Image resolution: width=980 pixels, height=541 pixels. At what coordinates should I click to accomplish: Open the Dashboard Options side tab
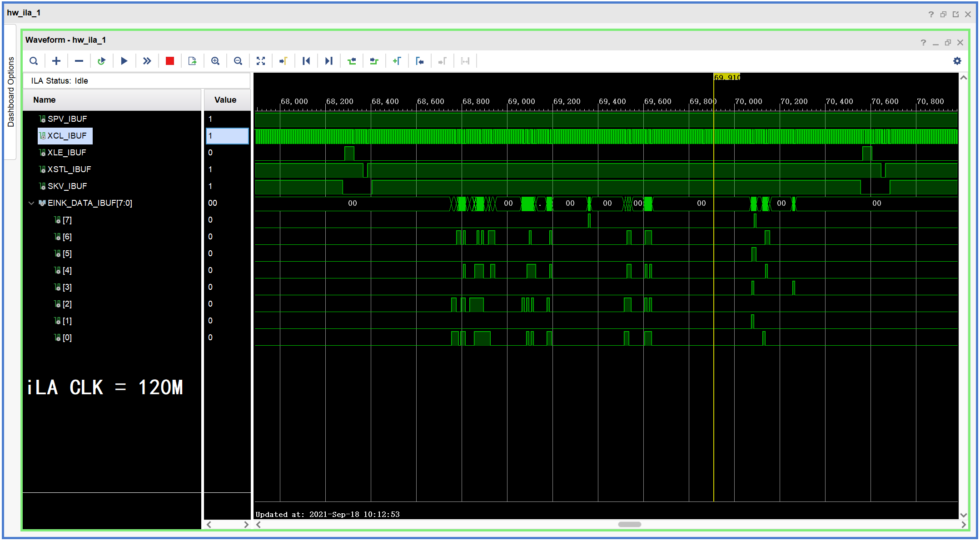pos(11,92)
